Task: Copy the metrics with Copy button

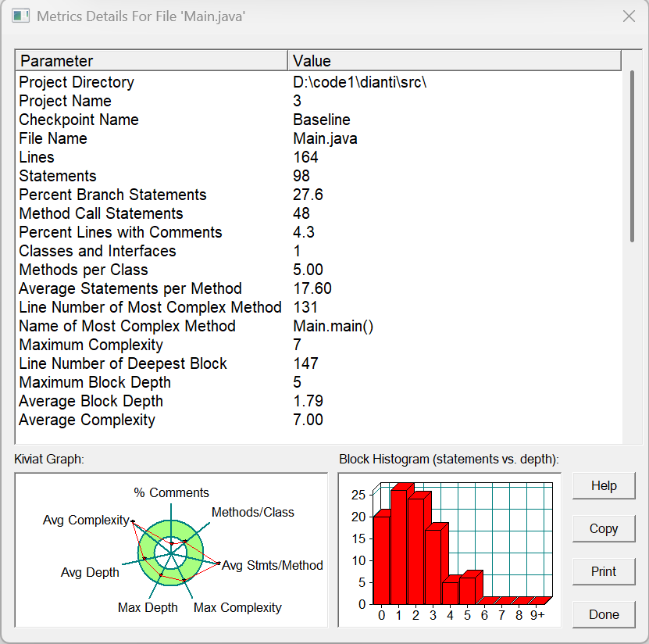Action: pos(604,529)
